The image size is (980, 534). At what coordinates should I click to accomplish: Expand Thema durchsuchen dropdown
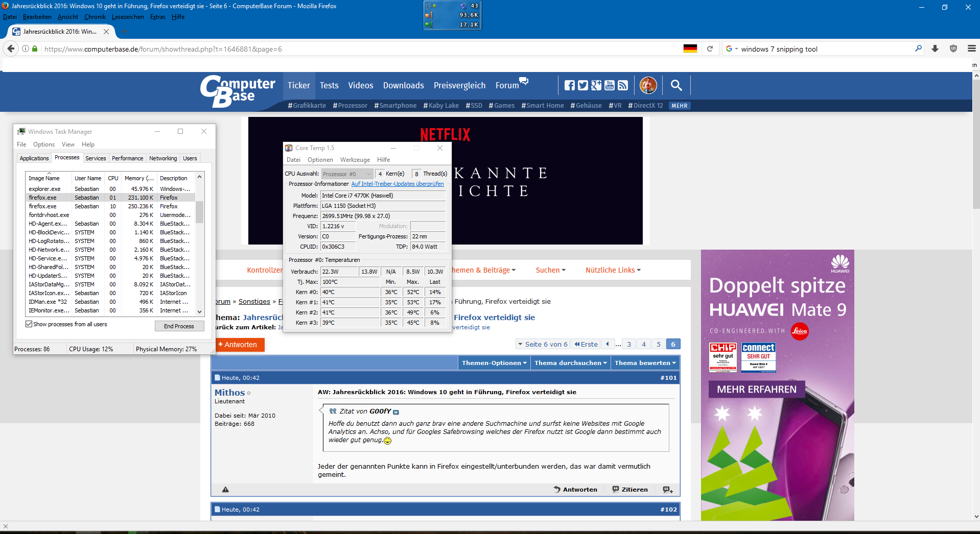pyautogui.click(x=571, y=363)
